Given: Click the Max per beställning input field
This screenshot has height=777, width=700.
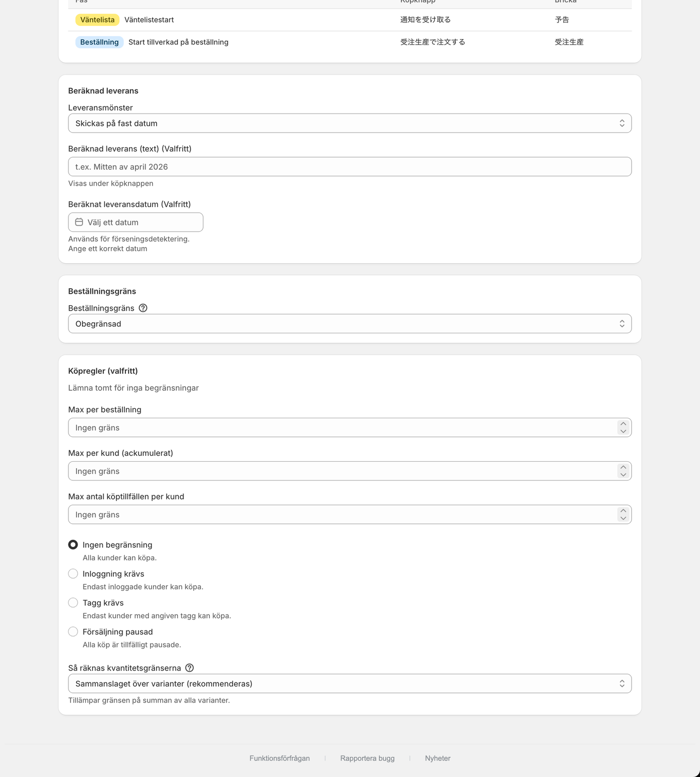Looking at the screenshot, I should click(342, 428).
